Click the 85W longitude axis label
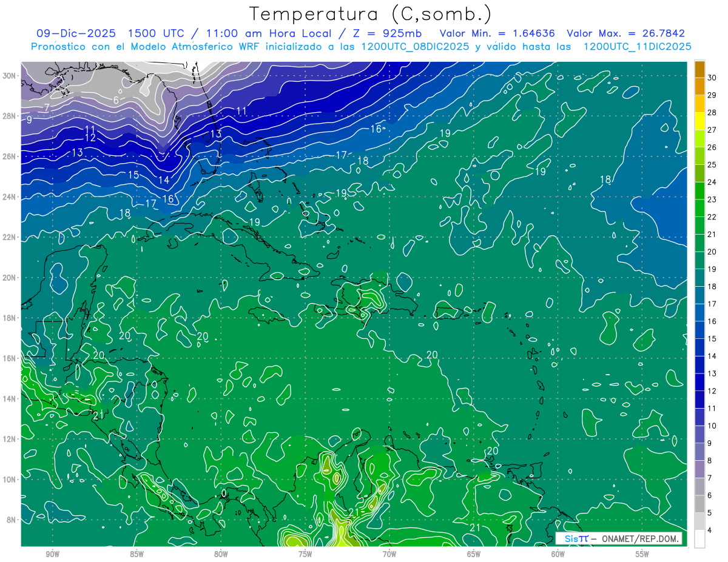This screenshot has width=728, height=562. pyautogui.click(x=136, y=554)
